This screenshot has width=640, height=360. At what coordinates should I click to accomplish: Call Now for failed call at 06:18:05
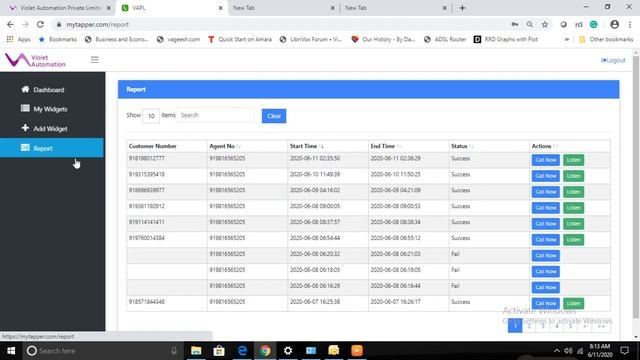tap(545, 271)
